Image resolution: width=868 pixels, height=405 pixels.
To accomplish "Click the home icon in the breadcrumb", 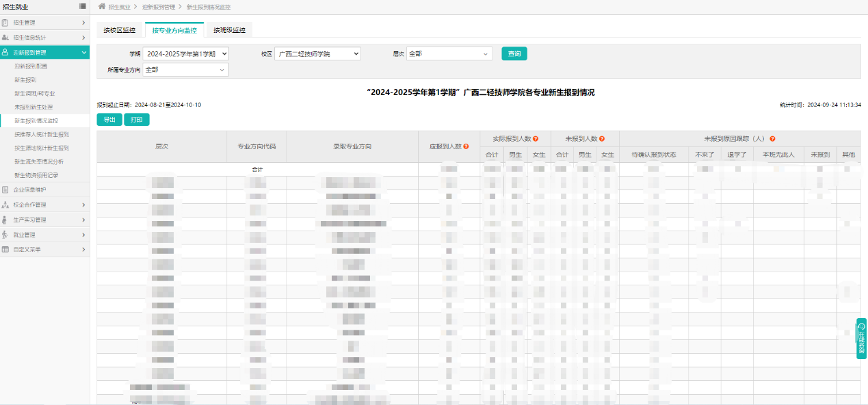I will 102,6.
